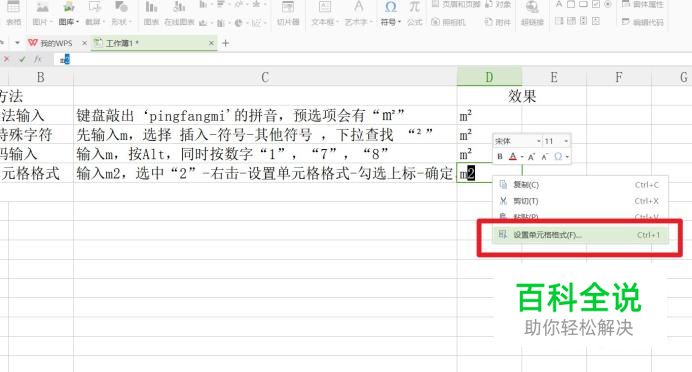692x372 pixels.
Task: Confirm the formula bar entry (check mark)
Action: click(22, 59)
